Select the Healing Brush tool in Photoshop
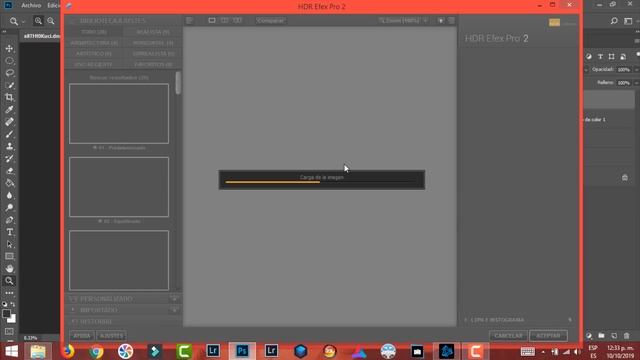Image resolution: width=640 pixels, height=360 pixels. pyautogui.click(x=9, y=122)
